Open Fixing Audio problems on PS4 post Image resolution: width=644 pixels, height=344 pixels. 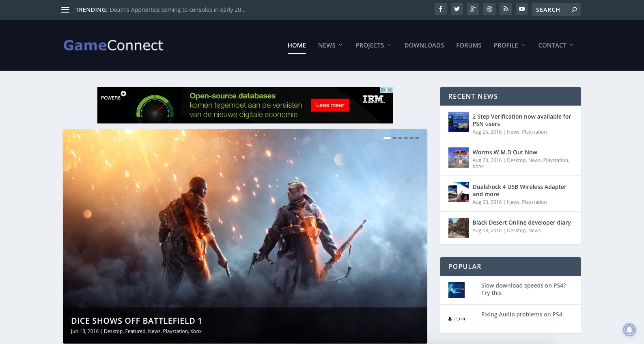pyautogui.click(x=522, y=314)
